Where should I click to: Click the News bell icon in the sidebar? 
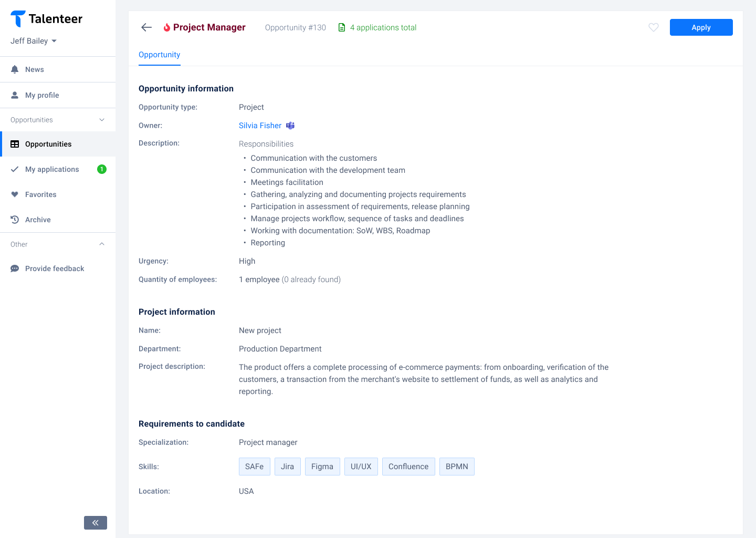(15, 69)
